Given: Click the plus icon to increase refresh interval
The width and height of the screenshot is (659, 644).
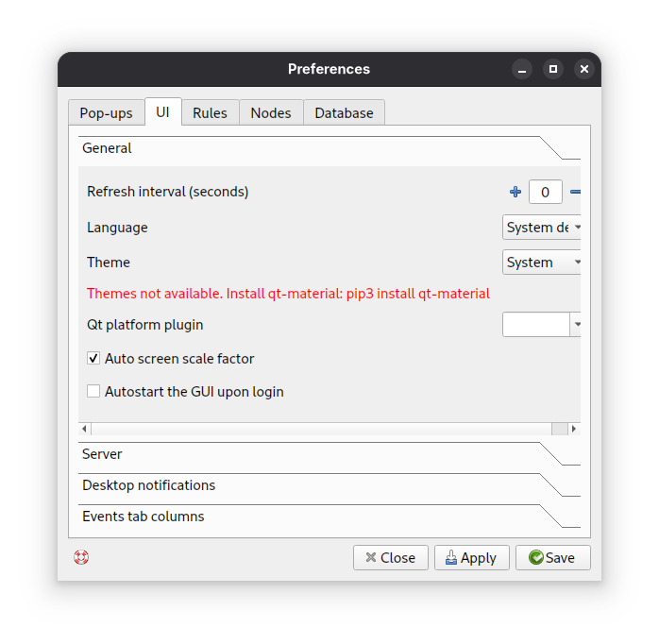Looking at the screenshot, I should pos(515,192).
